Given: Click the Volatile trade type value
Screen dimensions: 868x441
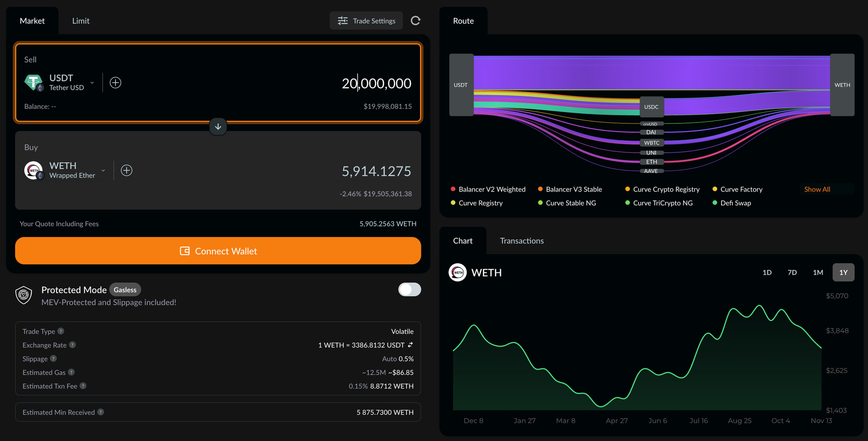Looking at the screenshot, I should tap(402, 331).
